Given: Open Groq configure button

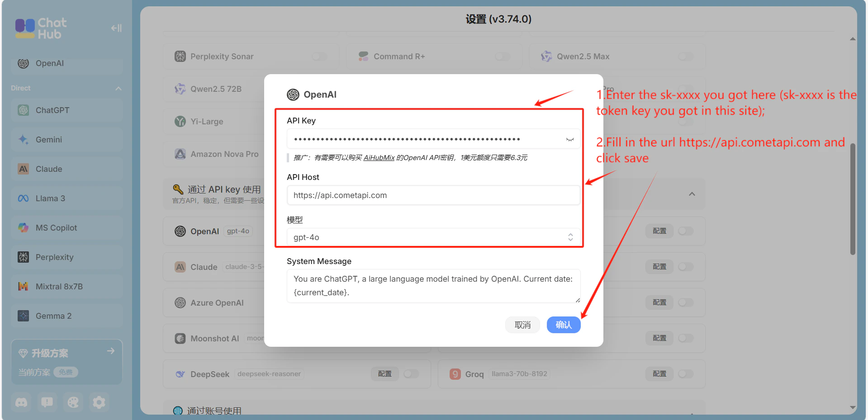Looking at the screenshot, I should (x=659, y=374).
